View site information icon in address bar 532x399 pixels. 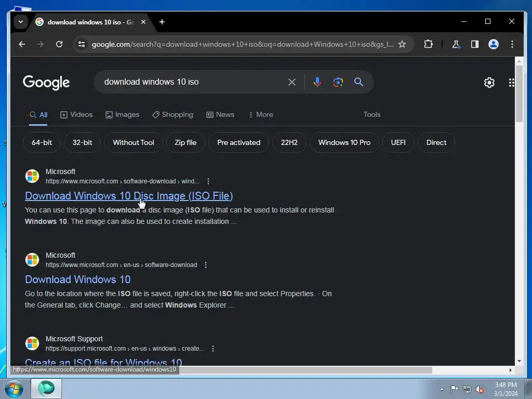[x=82, y=44]
